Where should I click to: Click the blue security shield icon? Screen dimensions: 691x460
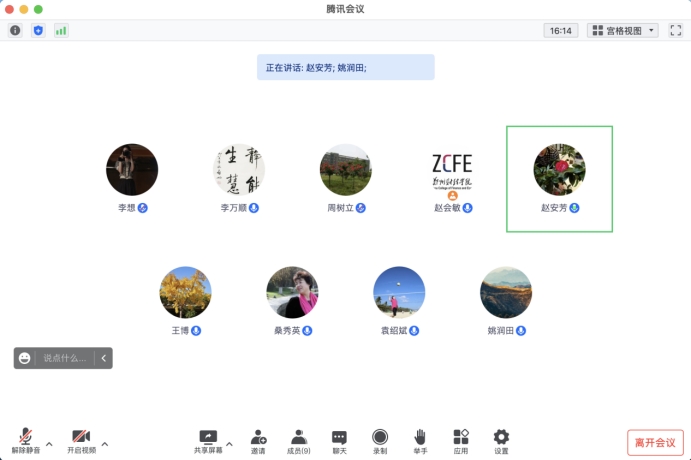(x=38, y=30)
